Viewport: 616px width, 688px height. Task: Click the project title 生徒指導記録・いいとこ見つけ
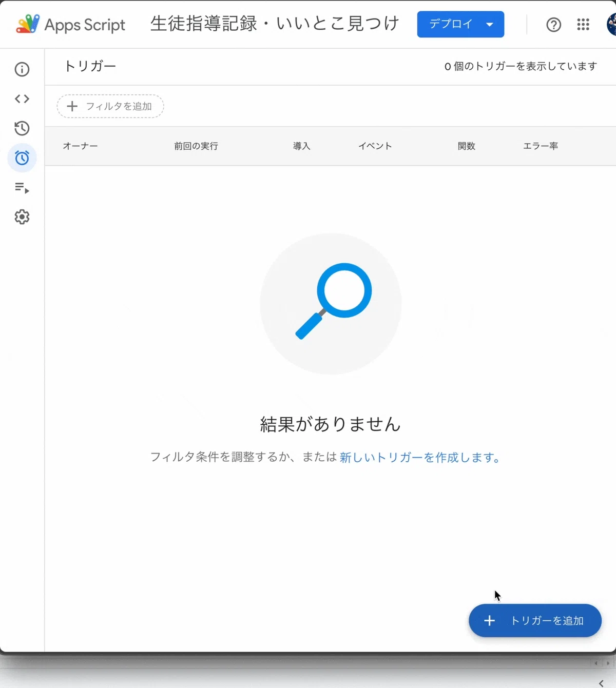click(x=275, y=24)
